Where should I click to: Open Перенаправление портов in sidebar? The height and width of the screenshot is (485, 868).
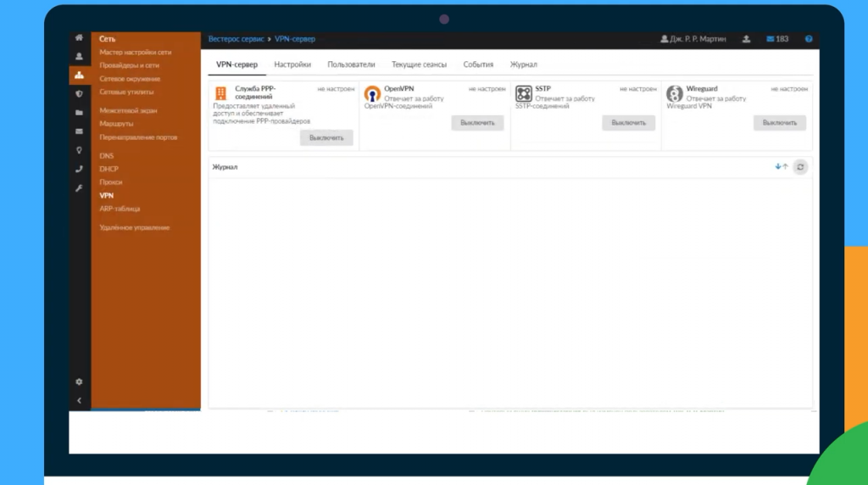tap(138, 137)
